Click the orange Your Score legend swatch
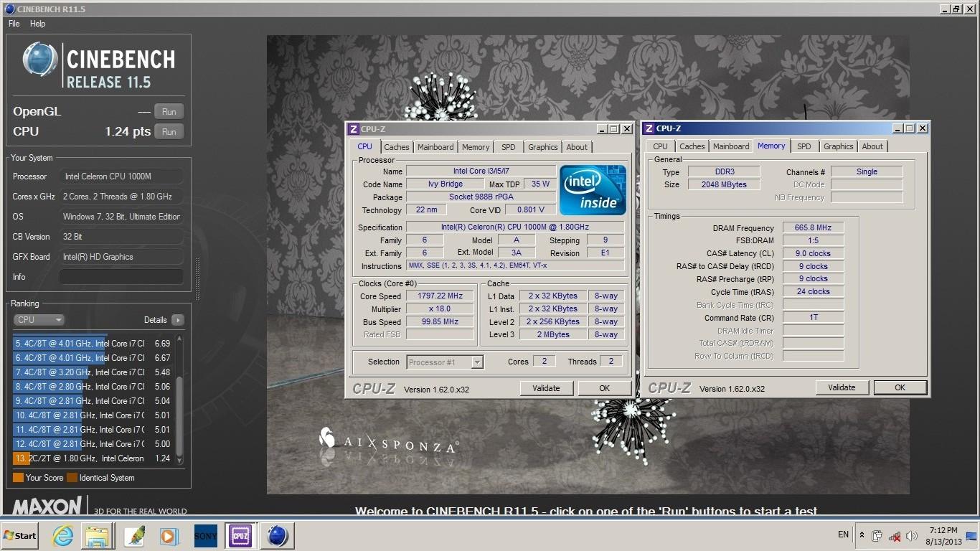 tap(18, 478)
